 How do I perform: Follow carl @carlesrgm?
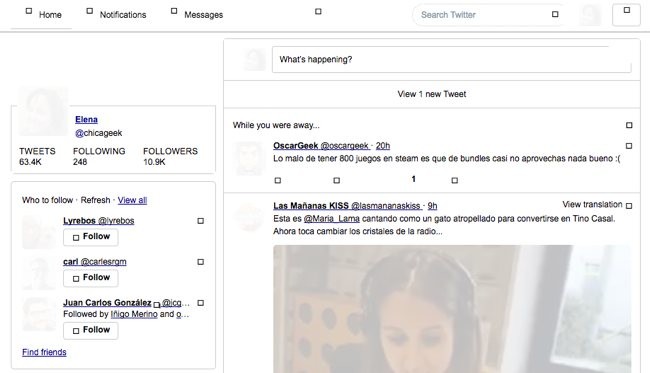tap(90, 278)
